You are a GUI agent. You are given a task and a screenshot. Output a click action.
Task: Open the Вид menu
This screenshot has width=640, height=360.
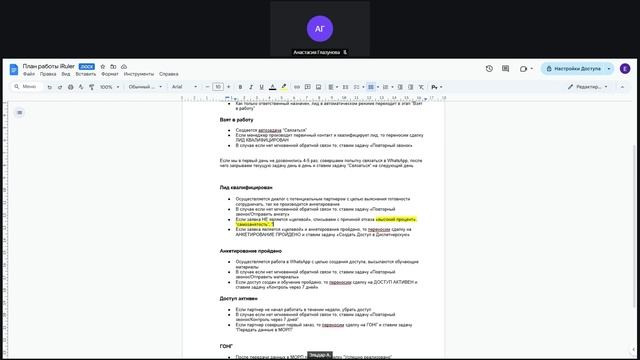(66, 74)
